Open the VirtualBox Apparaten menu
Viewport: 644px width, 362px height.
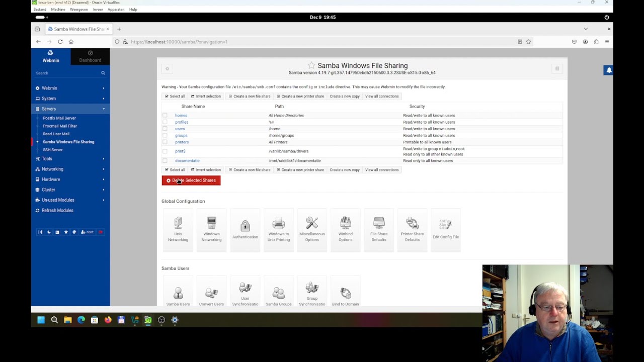(116, 9)
